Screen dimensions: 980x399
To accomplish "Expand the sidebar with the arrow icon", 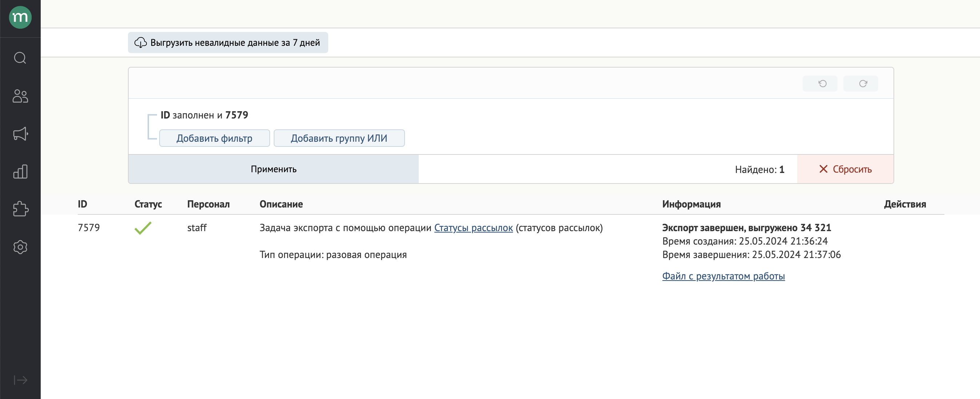I will [x=20, y=380].
